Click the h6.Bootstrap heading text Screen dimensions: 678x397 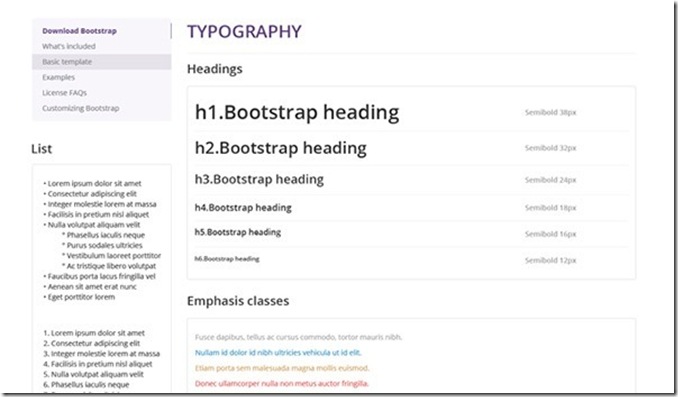pyautogui.click(x=227, y=259)
